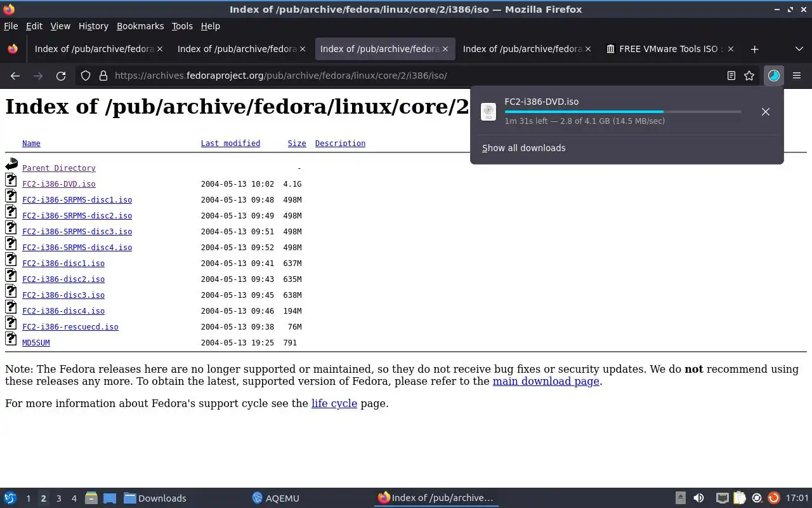Viewport: 812px width, 508px height.
Task: Sort listing by Size column
Action: pyautogui.click(x=297, y=144)
